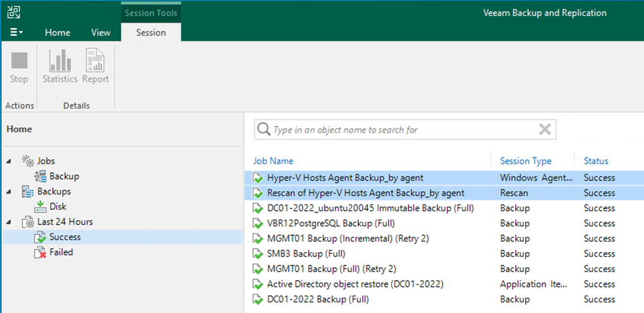
Task: Click the Jobs gear icon
Action: 28,162
